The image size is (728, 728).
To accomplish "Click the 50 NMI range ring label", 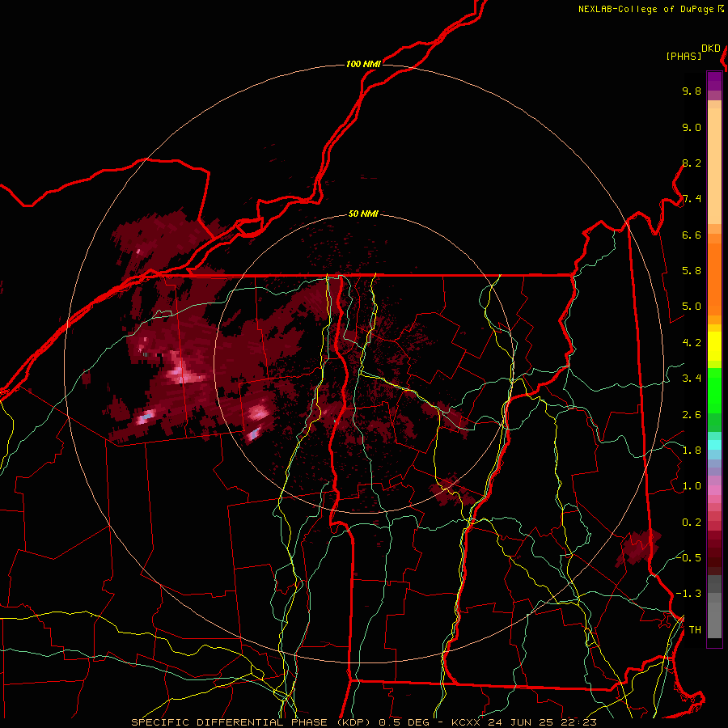I will 363,214.
